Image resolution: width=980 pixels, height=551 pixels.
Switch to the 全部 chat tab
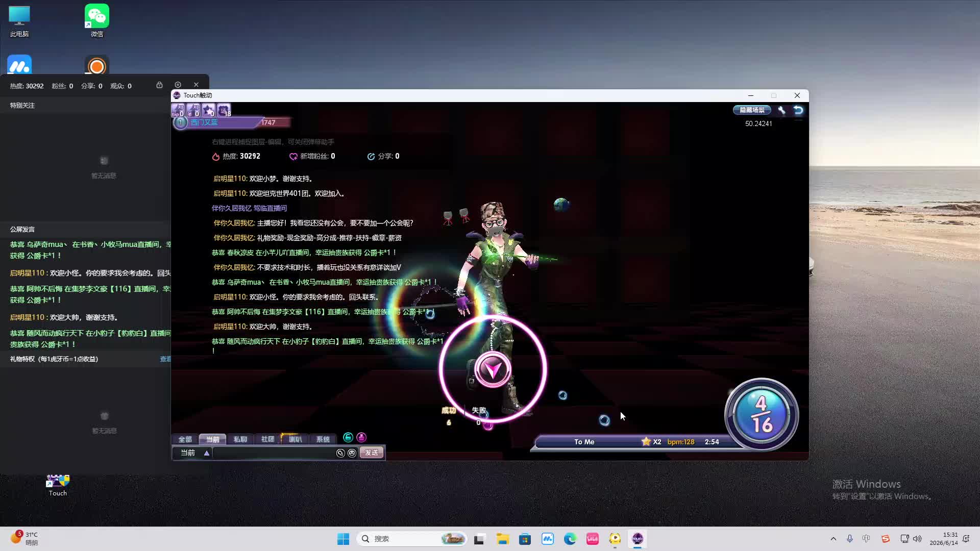point(185,439)
